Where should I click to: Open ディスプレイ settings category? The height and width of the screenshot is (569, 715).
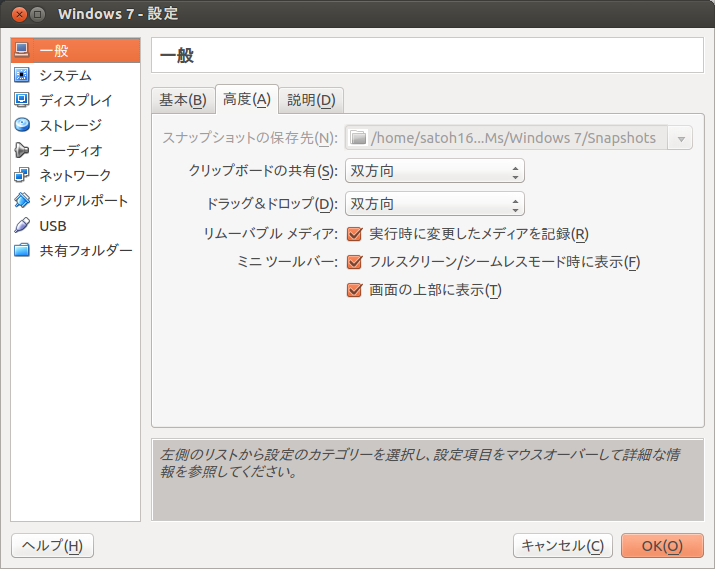(75, 100)
